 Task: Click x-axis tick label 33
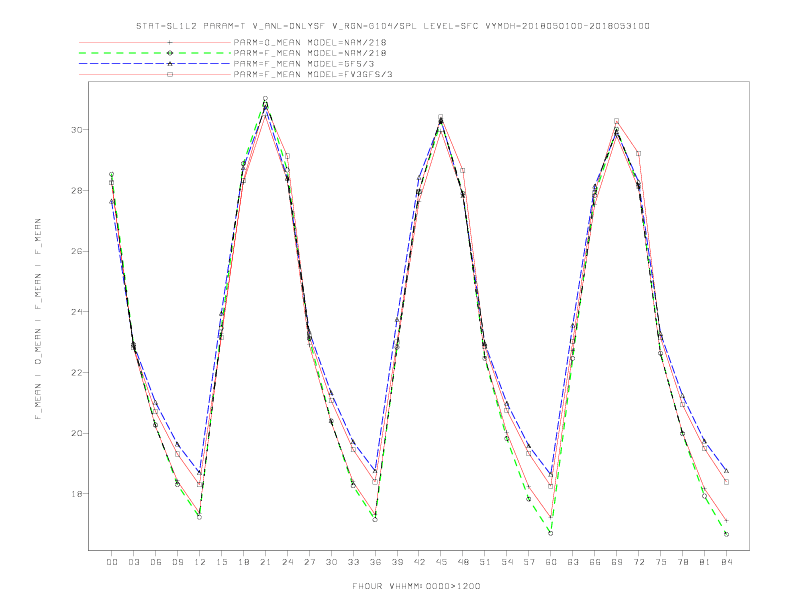[353, 562]
